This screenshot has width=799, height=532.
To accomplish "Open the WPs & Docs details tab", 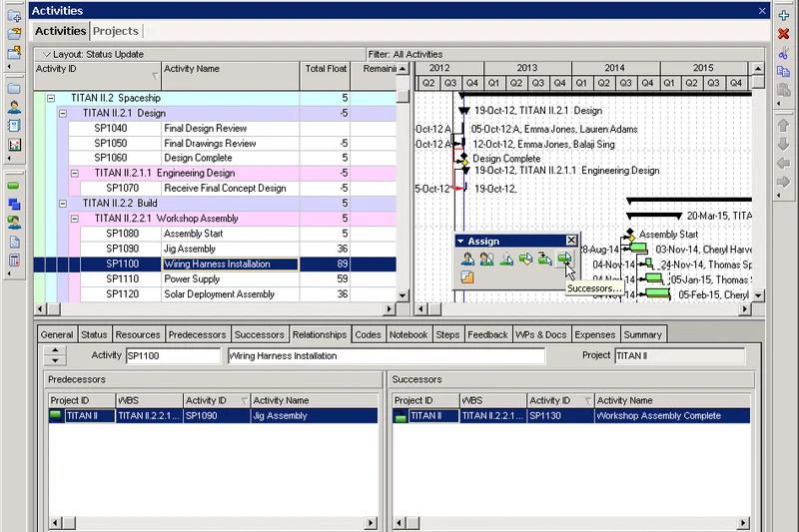I will [541, 334].
